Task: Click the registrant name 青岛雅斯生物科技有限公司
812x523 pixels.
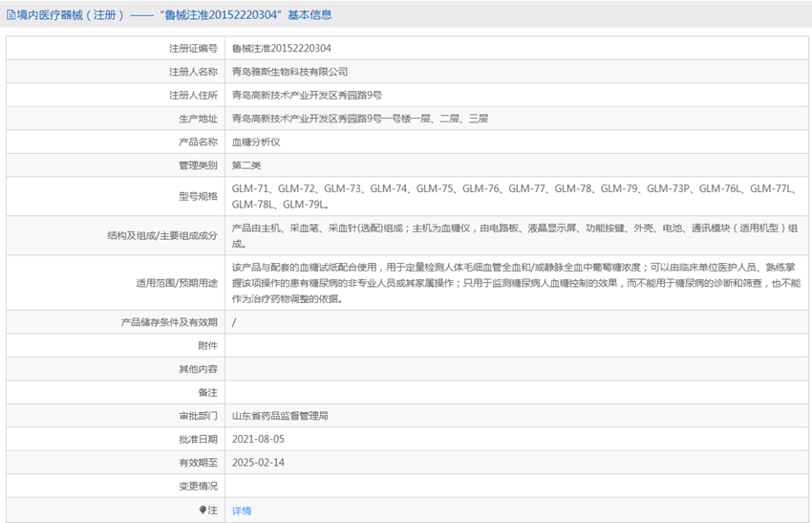Action: point(289,72)
